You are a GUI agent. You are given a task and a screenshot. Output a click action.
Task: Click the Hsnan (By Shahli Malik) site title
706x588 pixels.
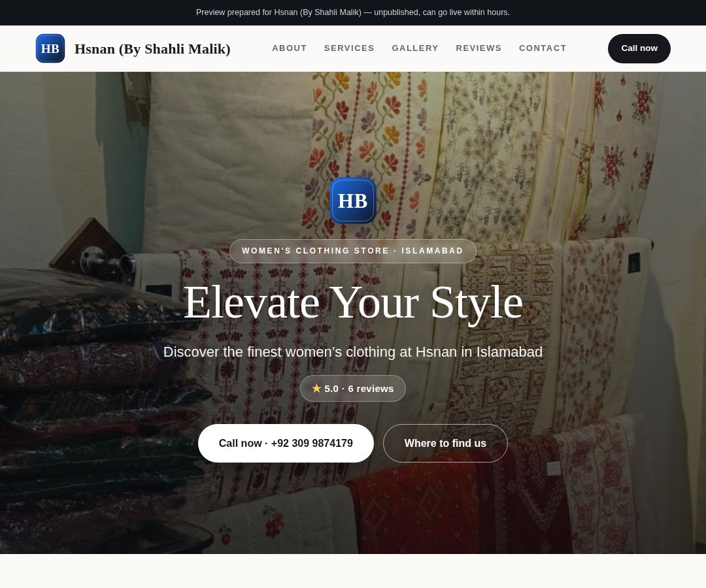click(x=152, y=48)
